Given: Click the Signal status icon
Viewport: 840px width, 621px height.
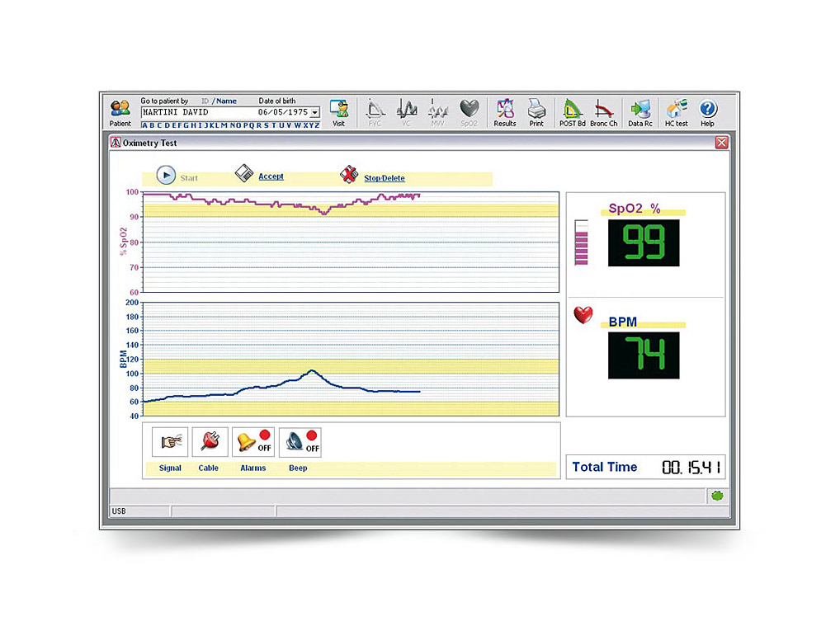Looking at the screenshot, I should pyautogui.click(x=170, y=443).
